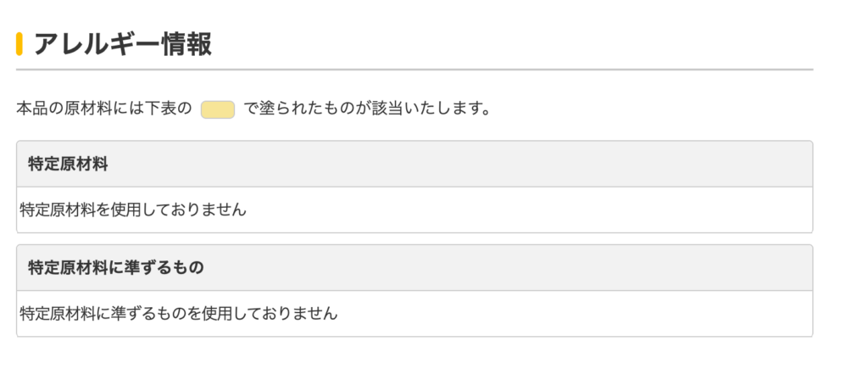Image resolution: width=868 pixels, height=380 pixels.
Task: Click 特定原材料に準ずるものを使用しておりません text
Action: click(178, 314)
